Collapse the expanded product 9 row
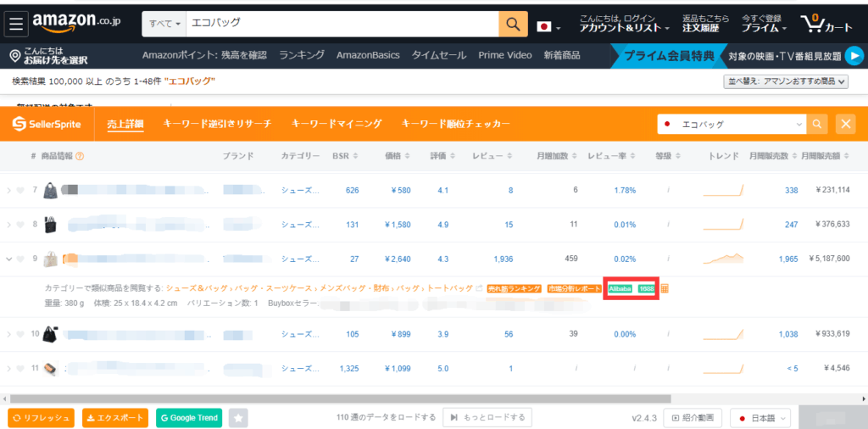Viewport: 868px width, 429px height. tap(9, 259)
